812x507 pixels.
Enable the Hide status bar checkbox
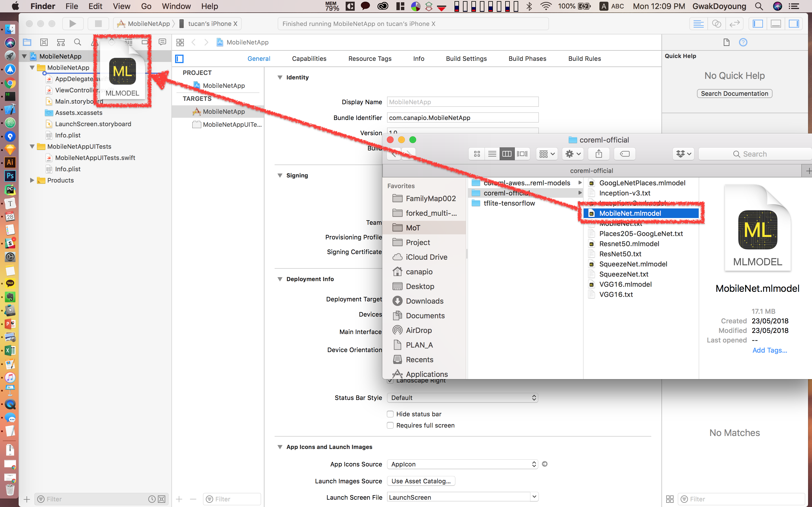390,414
